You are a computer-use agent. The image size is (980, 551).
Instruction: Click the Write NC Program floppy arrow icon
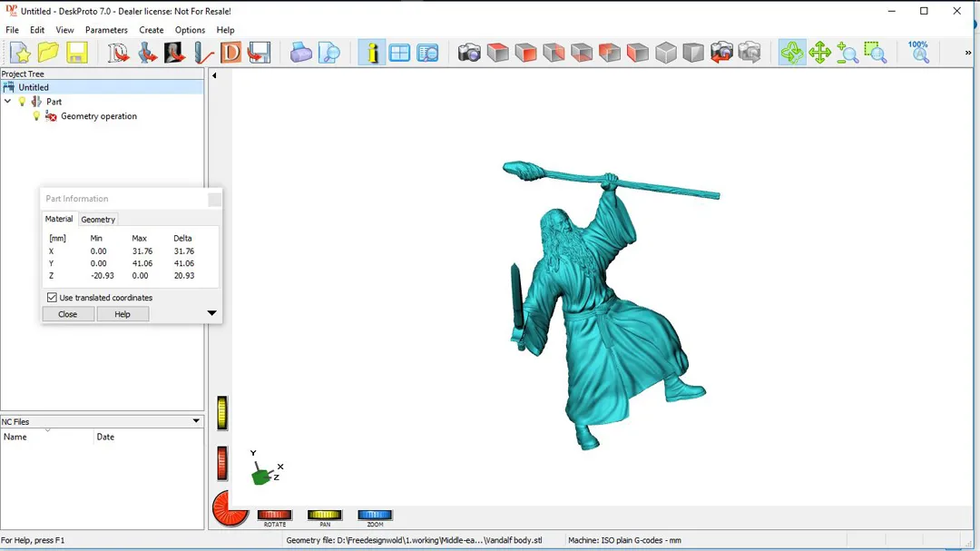click(259, 53)
